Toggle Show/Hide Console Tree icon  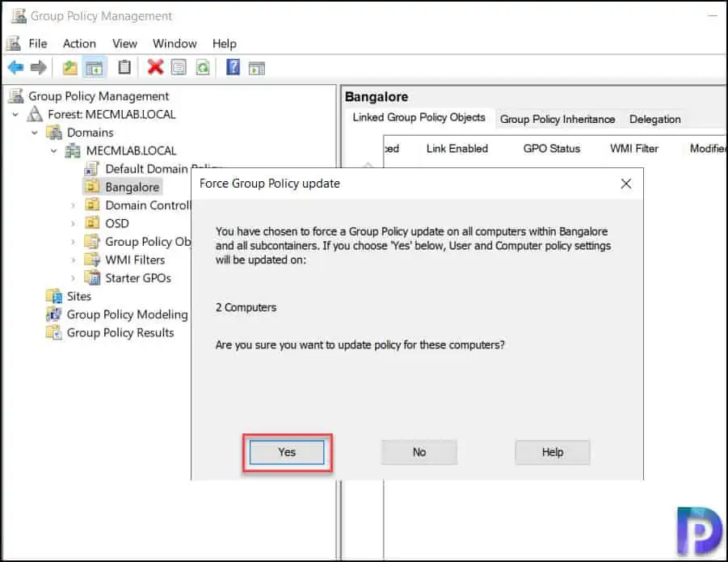click(x=95, y=68)
